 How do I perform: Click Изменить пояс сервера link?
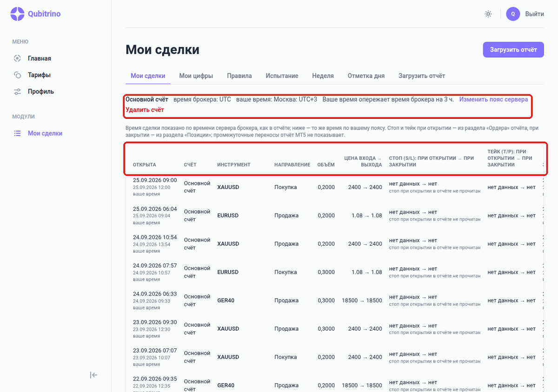[493, 99]
